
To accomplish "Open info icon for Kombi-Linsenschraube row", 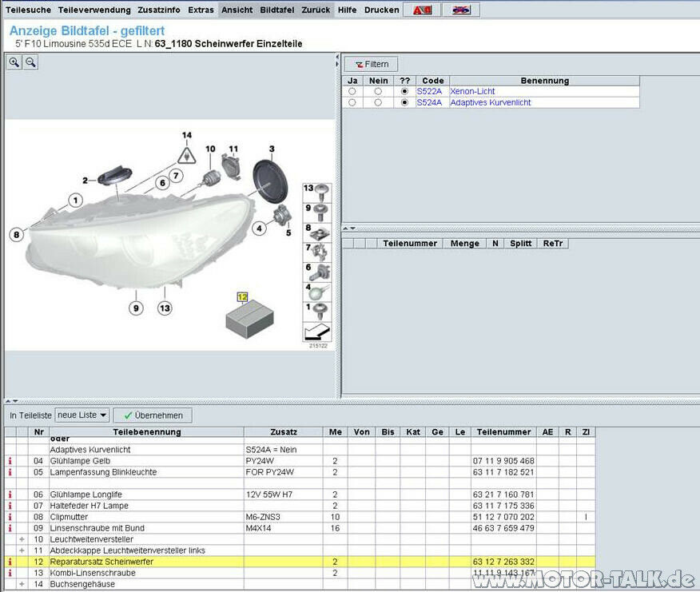I will [10, 573].
